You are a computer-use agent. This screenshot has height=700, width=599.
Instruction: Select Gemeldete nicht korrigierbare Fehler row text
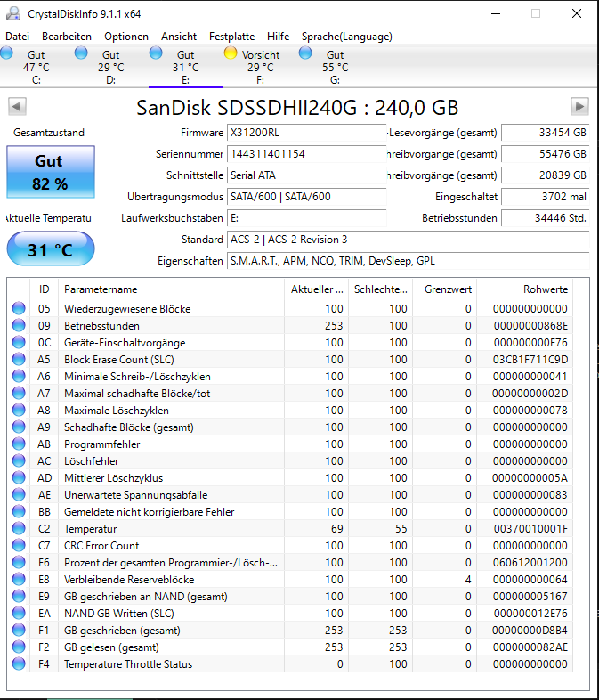[149, 511]
